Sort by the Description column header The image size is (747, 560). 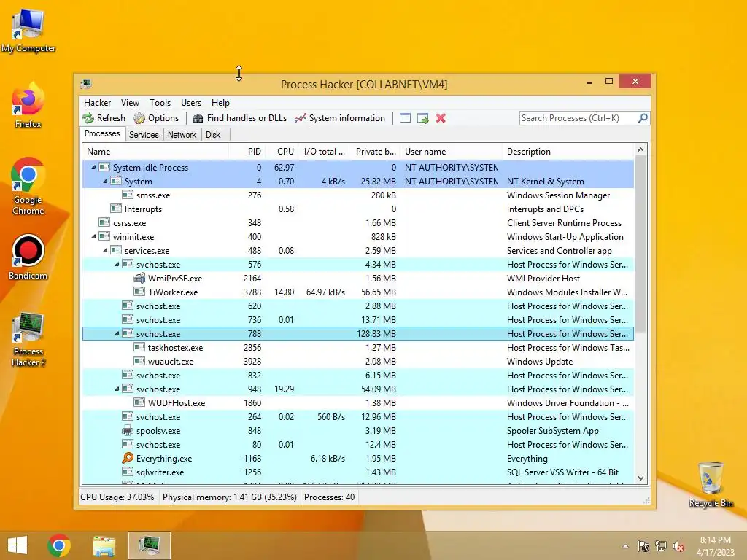[568, 152]
